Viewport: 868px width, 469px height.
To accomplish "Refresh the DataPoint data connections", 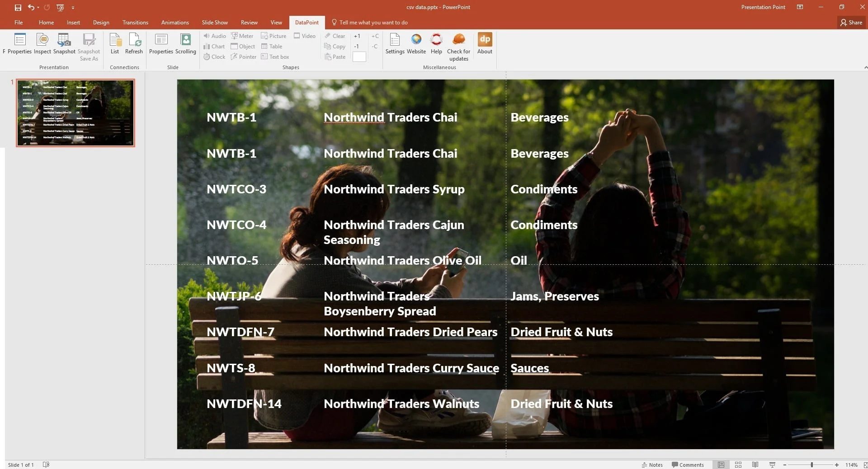I will pyautogui.click(x=134, y=45).
